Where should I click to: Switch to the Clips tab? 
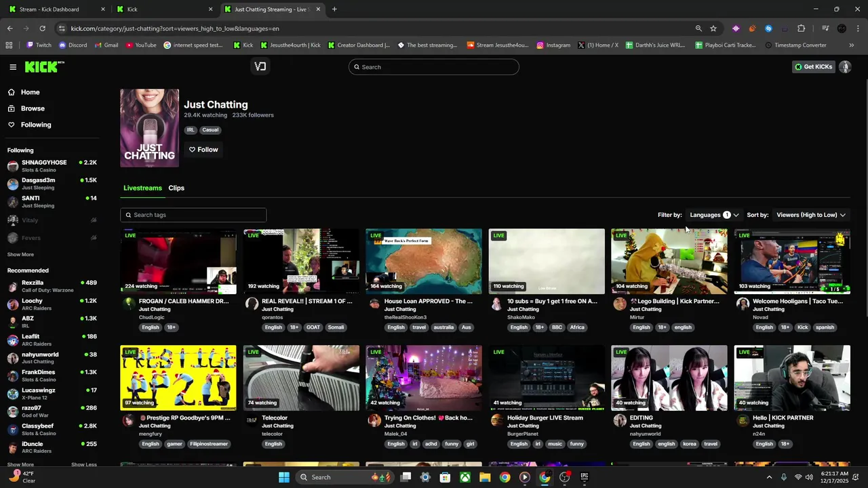pyautogui.click(x=176, y=188)
